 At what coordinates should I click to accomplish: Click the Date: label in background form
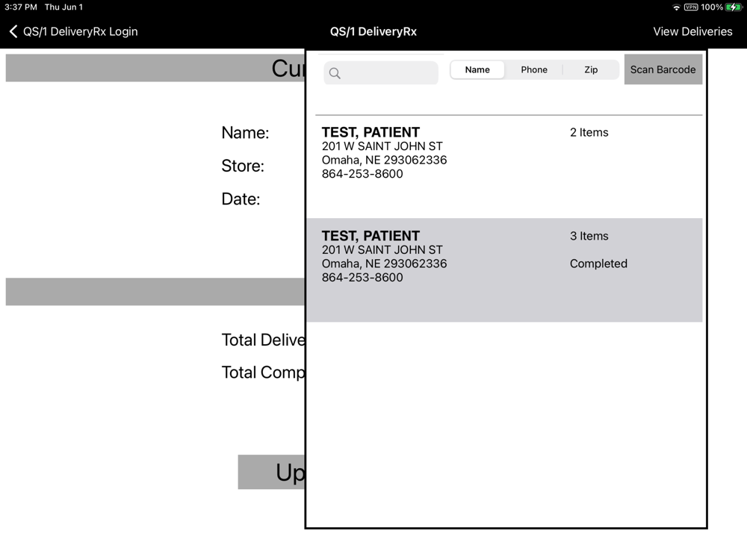click(x=241, y=199)
